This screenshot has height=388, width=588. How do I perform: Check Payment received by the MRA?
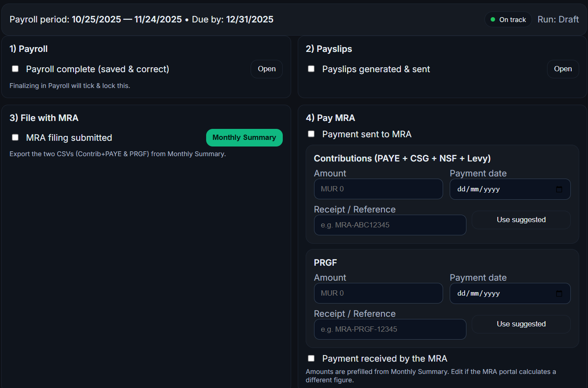pos(311,358)
